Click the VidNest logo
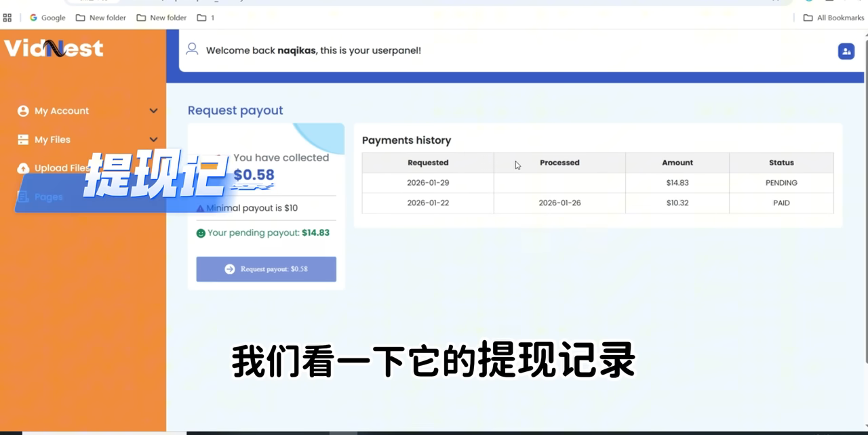 pos(54,48)
